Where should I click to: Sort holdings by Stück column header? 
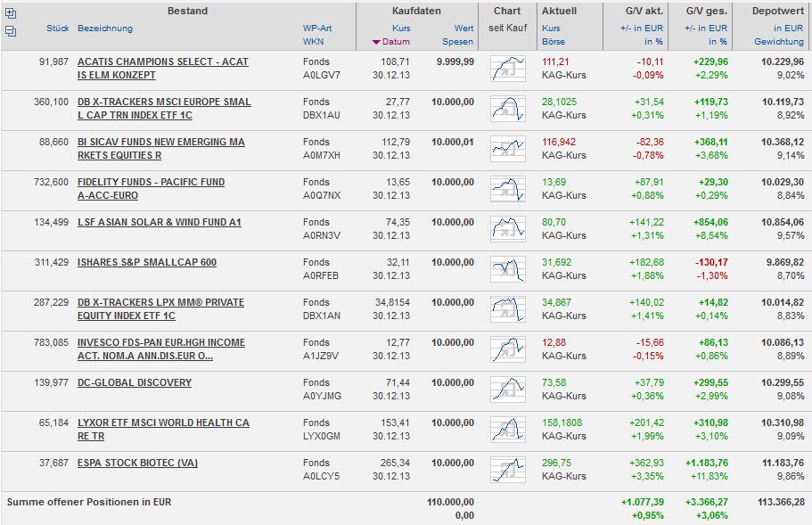point(57,29)
